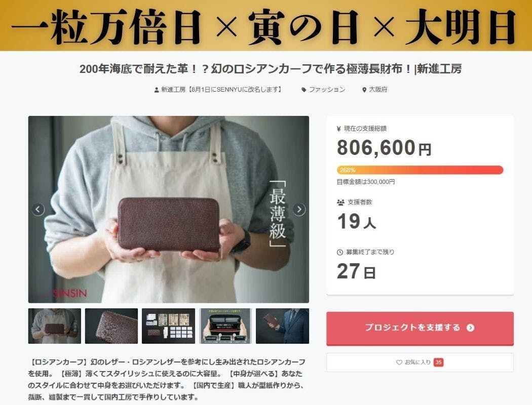This screenshot has height=405, width=532.
Task: Click the yen icon beside 現在の支援総額
Action: click(338, 129)
